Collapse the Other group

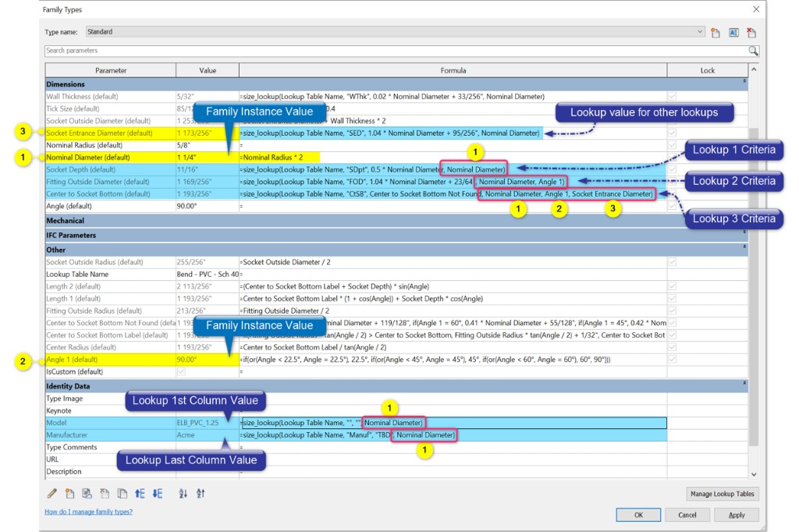tap(744, 247)
